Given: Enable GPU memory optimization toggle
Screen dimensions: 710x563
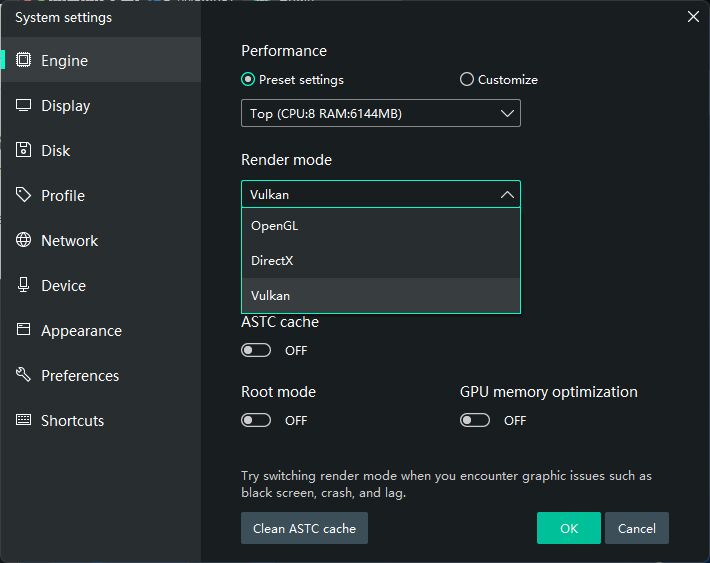Looking at the screenshot, I should 475,420.
